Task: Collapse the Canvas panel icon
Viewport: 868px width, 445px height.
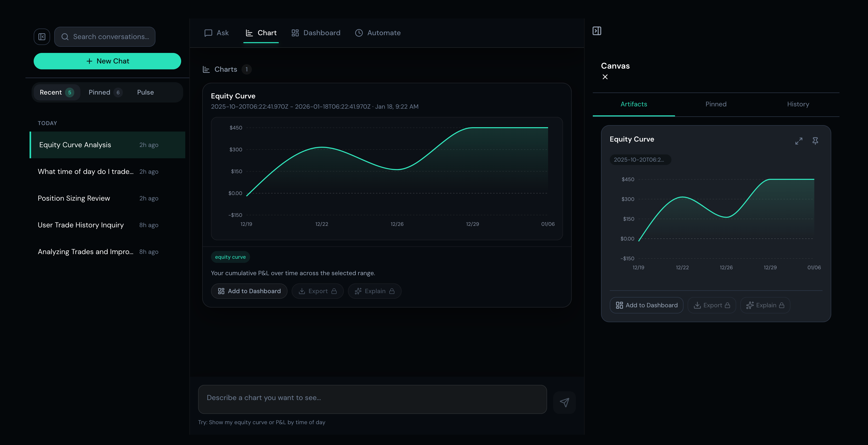Action: tap(596, 31)
